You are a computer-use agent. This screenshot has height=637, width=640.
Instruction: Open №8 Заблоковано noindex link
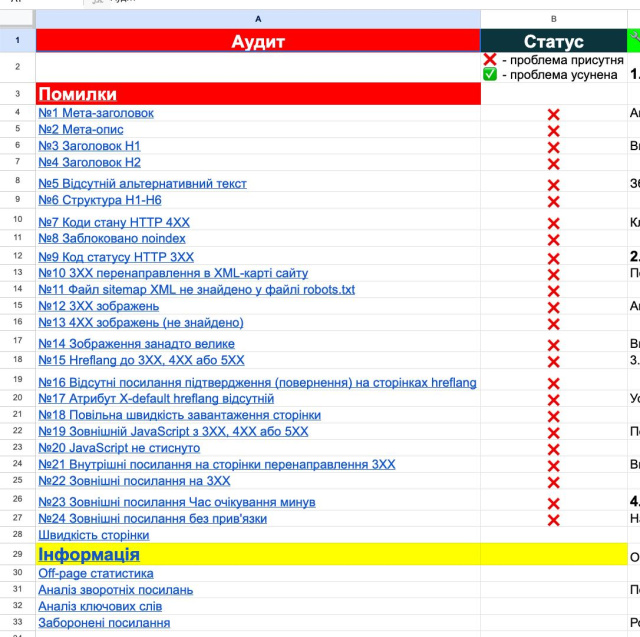112,238
